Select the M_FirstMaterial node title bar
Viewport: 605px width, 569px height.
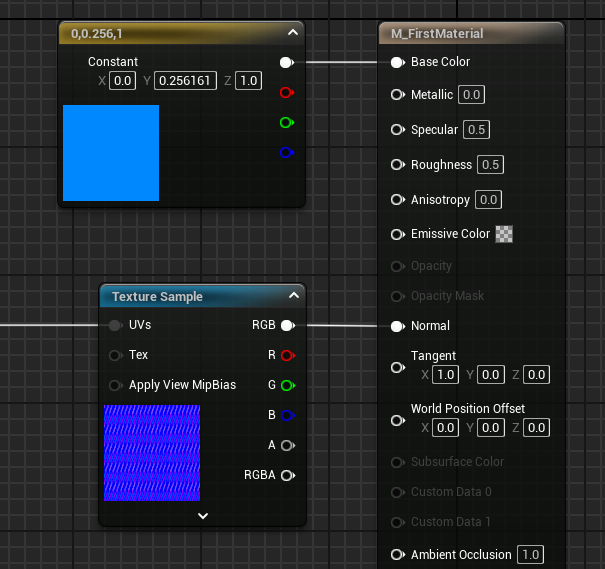tap(471, 34)
